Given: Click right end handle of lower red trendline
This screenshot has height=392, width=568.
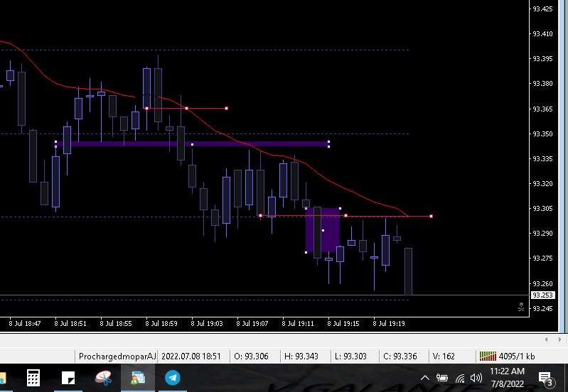Looking at the screenshot, I should click(x=431, y=216).
